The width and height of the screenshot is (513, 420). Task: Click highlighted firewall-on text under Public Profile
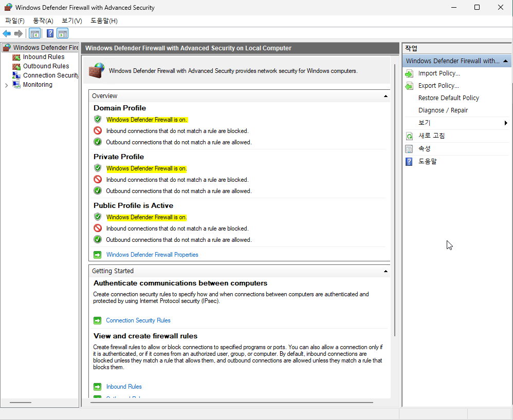point(146,217)
